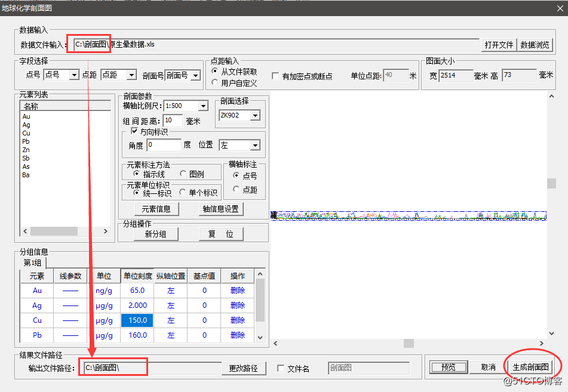
Task: Click the 纵轴位置 左 cell for Cu
Action: 171,320
